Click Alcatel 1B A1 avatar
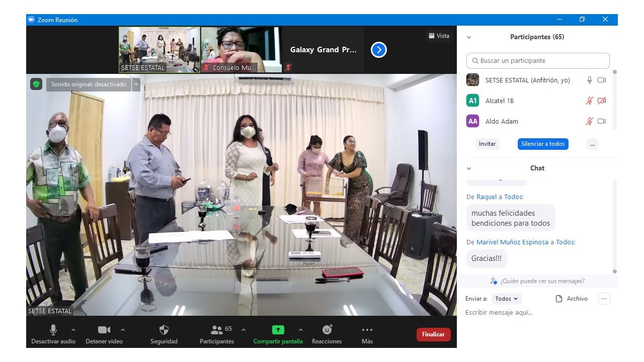 click(472, 101)
